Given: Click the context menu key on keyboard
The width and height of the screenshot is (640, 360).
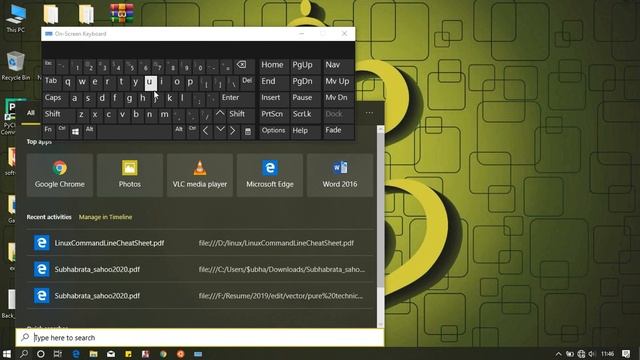Looking at the screenshot, I should coord(248,131).
